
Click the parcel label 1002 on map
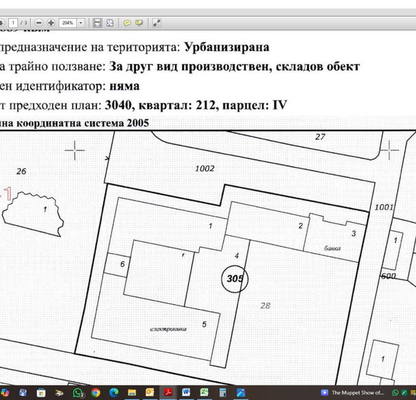[x=205, y=168]
